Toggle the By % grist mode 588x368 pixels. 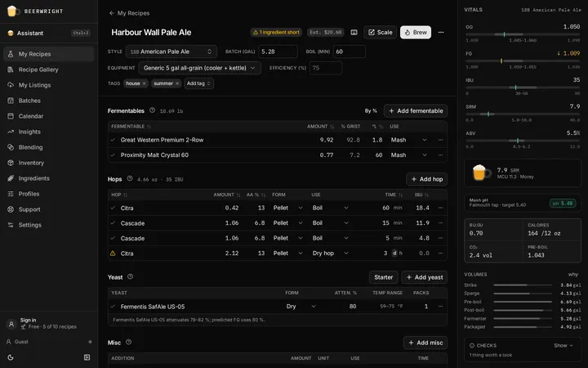[371, 110]
